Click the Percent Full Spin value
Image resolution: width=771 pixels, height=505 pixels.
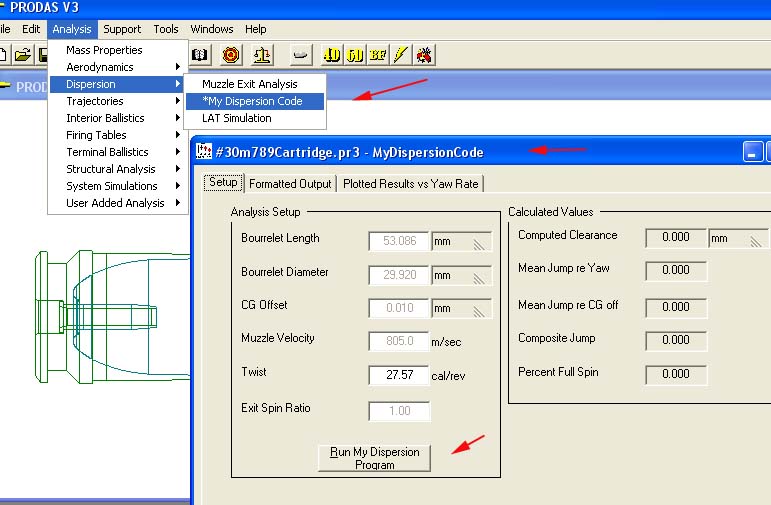(676, 374)
